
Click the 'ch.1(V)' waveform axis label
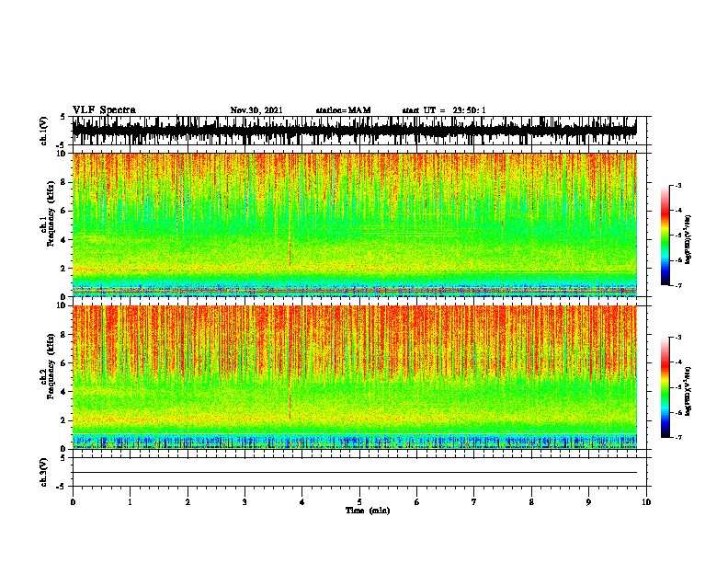[44, 131]
